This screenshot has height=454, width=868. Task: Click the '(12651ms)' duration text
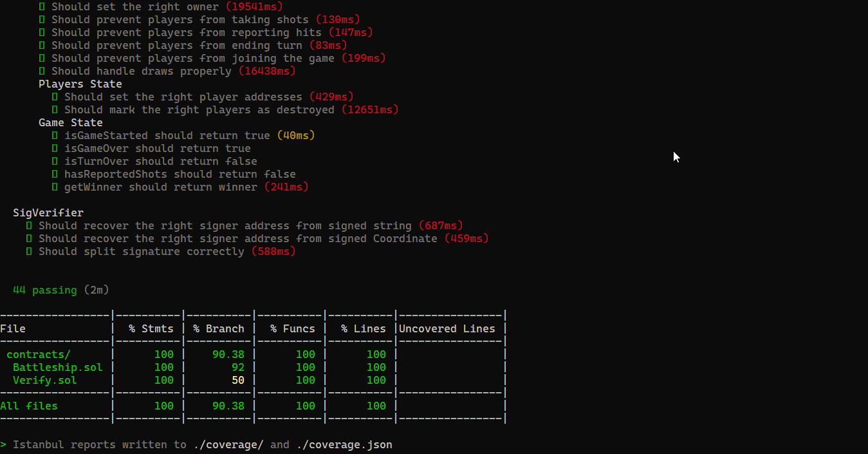(370, 109)
